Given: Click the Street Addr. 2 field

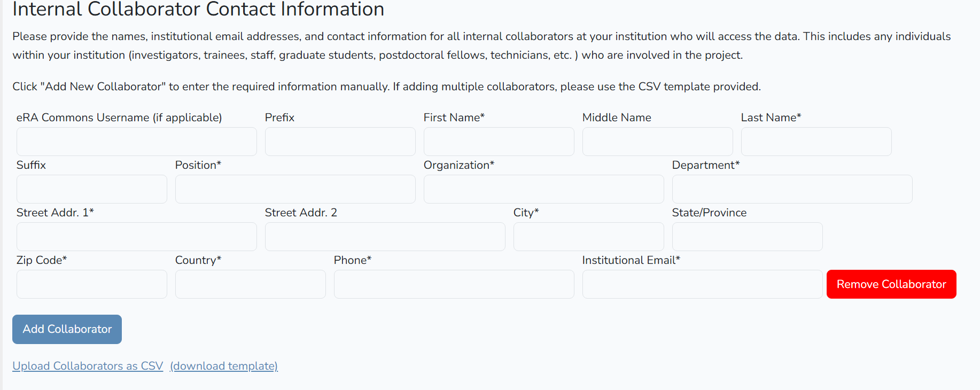Looking at the screenshot, I should click(385, 237).
